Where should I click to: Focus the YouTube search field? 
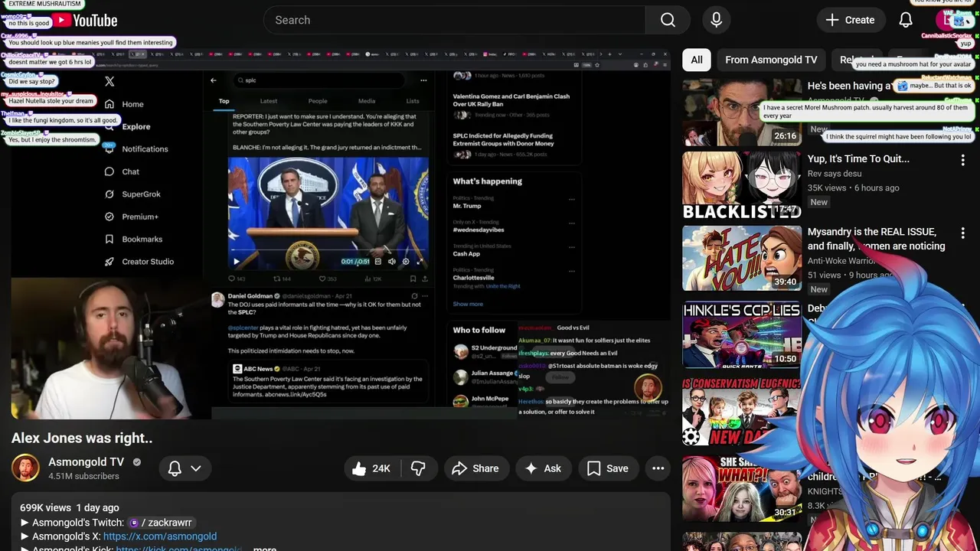click(454, 20)
